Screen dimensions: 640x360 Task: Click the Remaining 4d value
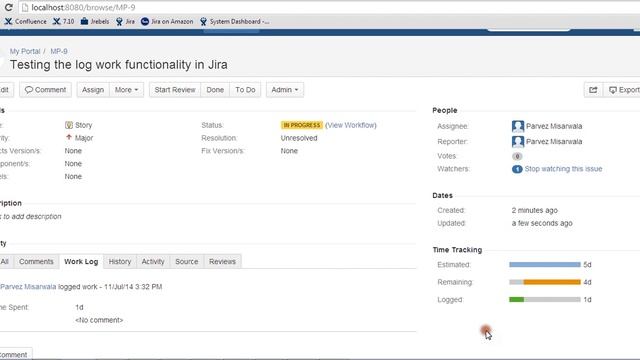tap(587, 282)
